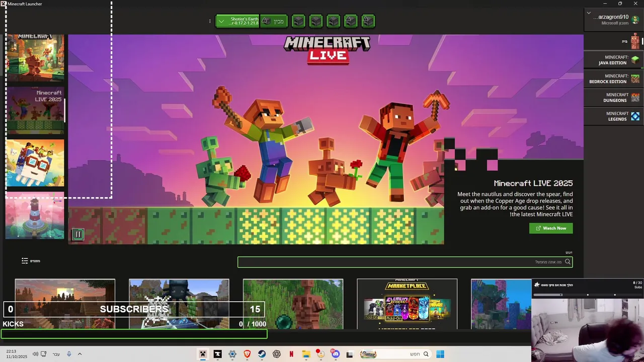The image size is (644, 362).
Task: Select the lighthouse carousel thumbnail
Action: pyautogui.click(x=35, y=215)
